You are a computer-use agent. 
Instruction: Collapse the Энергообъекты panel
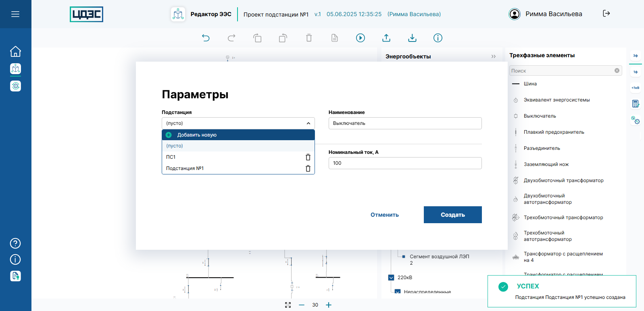coord(493,56)
